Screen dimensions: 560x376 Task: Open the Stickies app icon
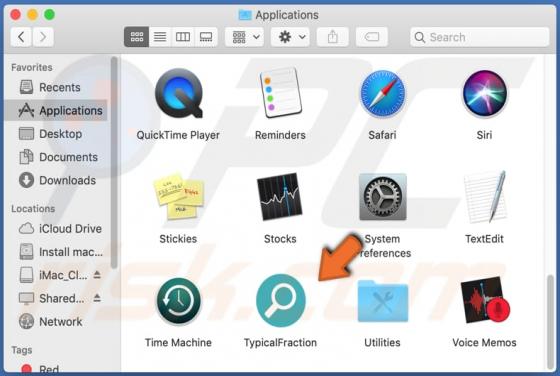tap(178, 196)
